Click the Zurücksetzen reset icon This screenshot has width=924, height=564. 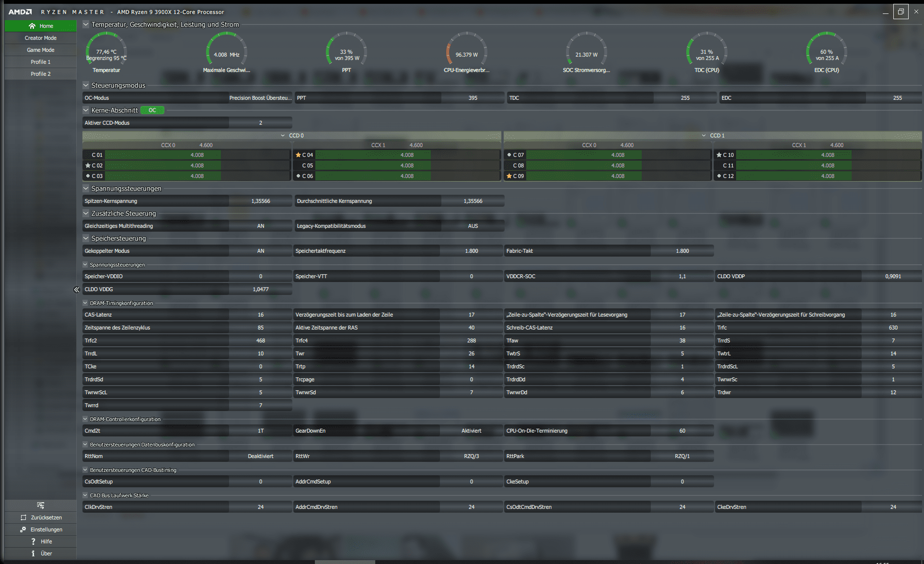click(x=23, y=517)
